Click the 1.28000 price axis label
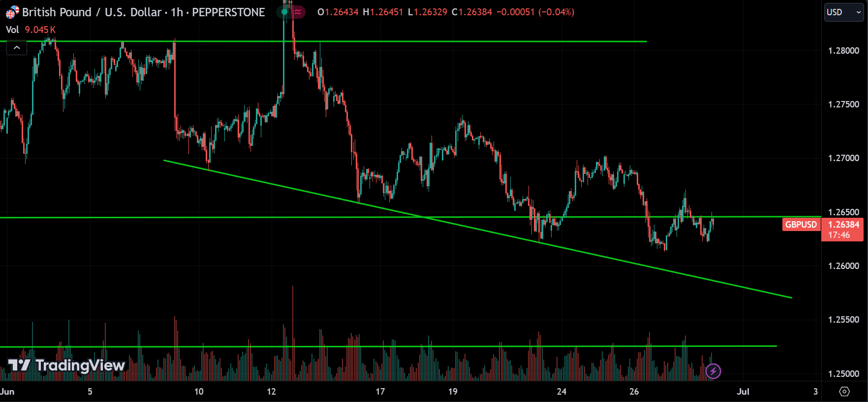Image resolution: width=868 pixels, height=402 pixels. tap(843, 51)
